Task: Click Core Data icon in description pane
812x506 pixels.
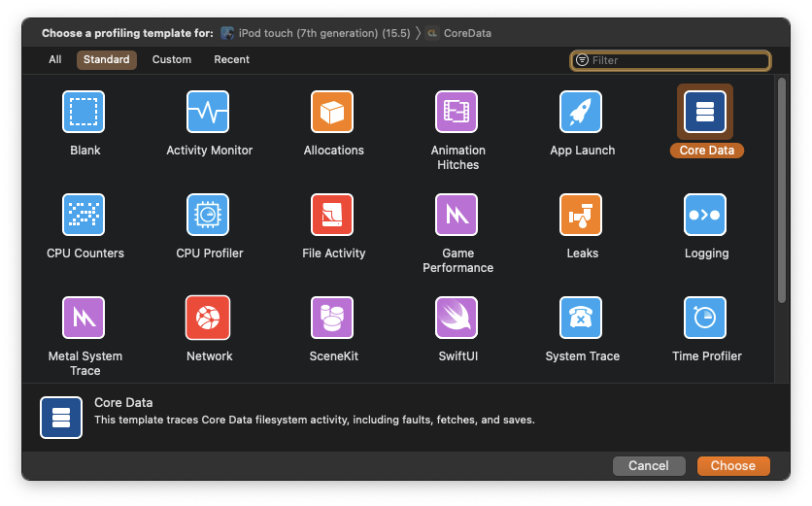Action: click(x=61, y=418)
